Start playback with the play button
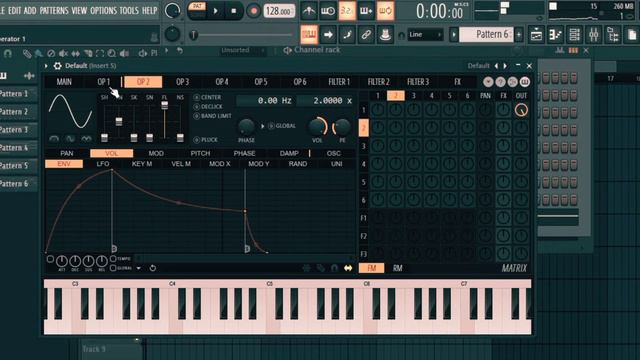 click(216, 11)
